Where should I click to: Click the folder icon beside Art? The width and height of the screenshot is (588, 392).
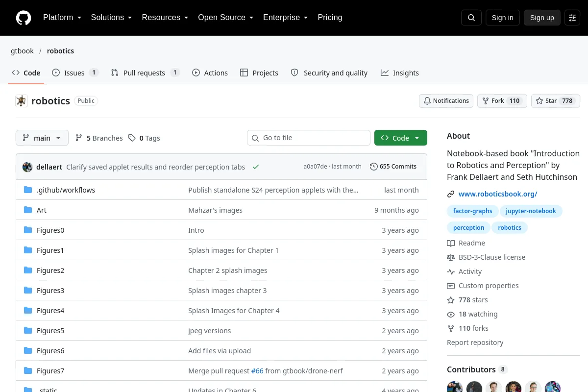point(28,210)
